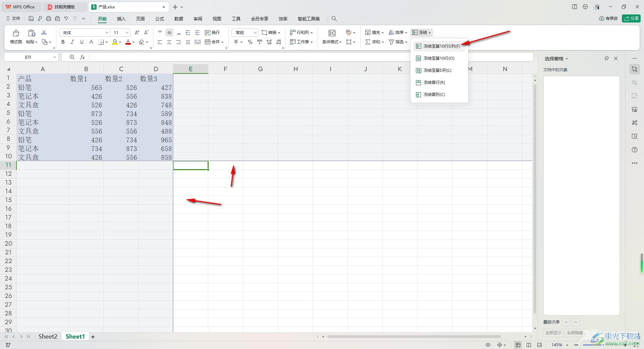Expand the Name Box dropdown E11
This screenshot has height=349, width=644.
point(54,57)
